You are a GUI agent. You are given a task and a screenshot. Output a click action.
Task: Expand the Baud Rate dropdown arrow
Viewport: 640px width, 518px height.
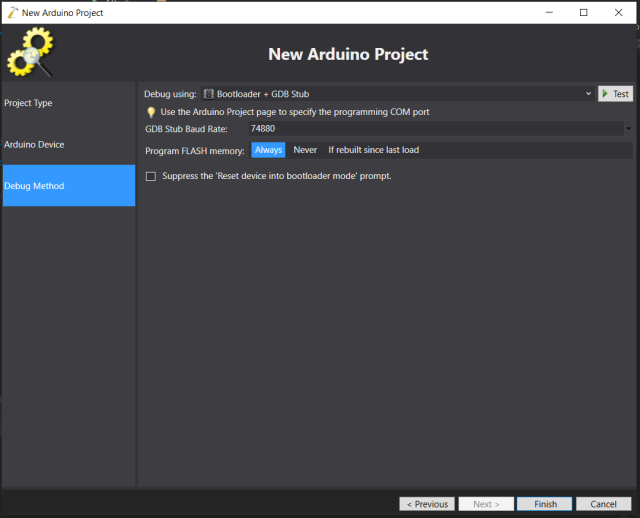point(628,129)
